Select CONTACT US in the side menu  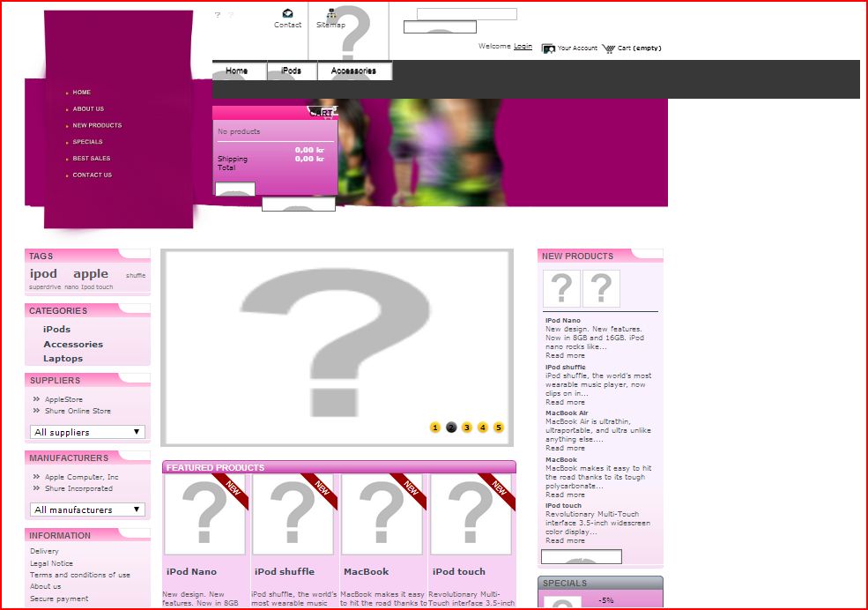point(92,175)
